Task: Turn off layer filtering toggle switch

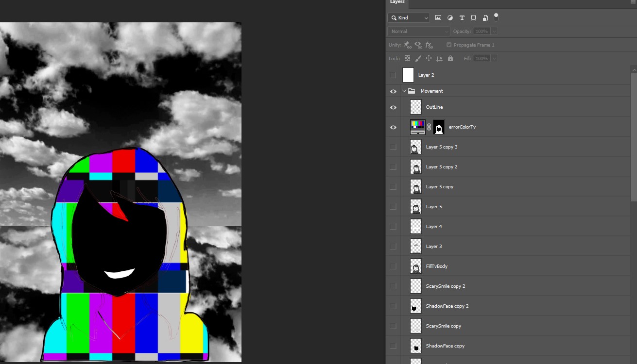Action: click(x=496, y=17)
